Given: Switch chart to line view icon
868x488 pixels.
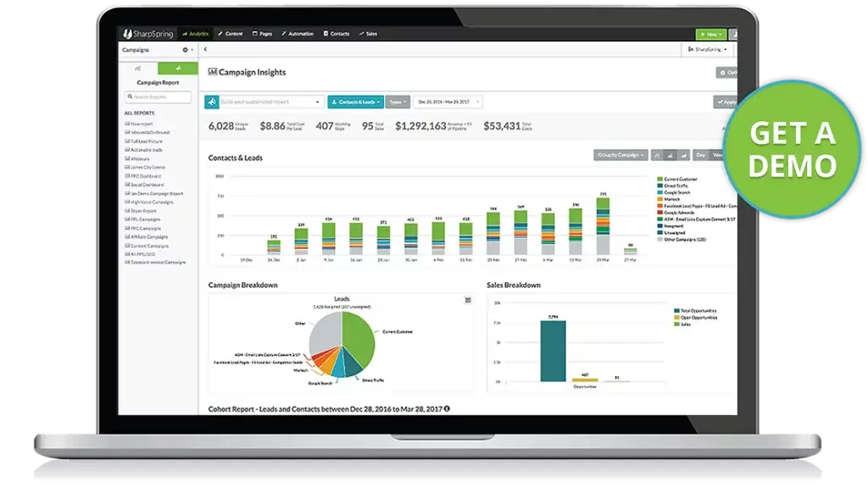Looking at the screenshot, I should 657,156.
